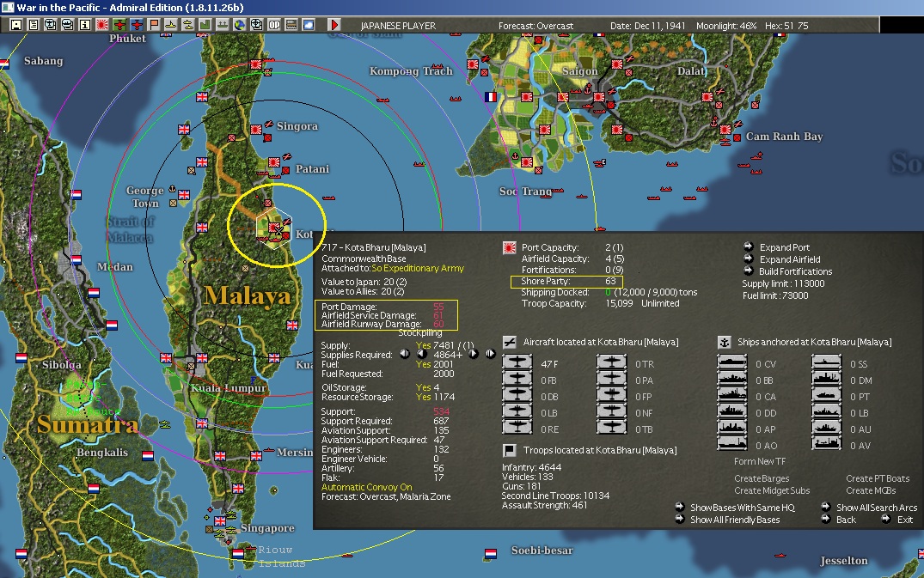Click the Patani base on map

tap(274, 162)
